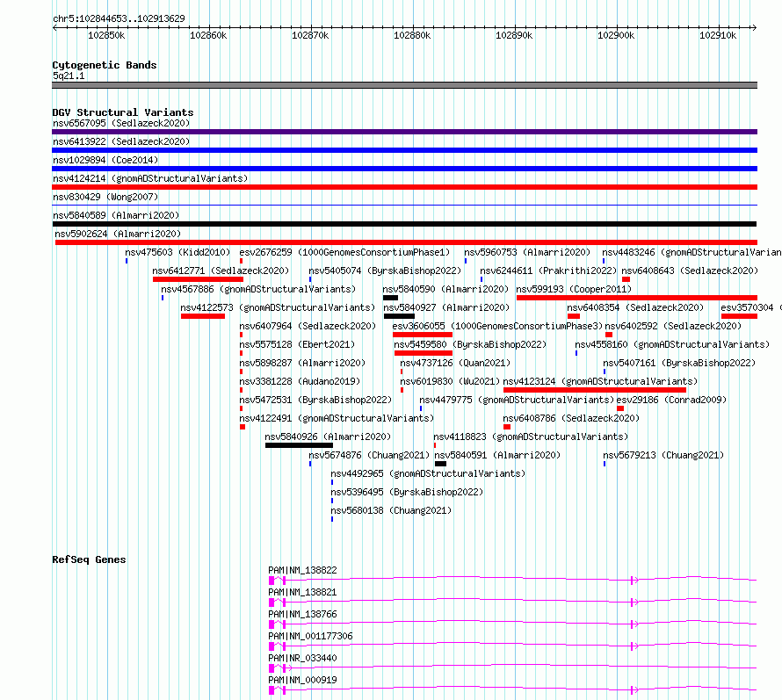
Task: Open the nsv475603 (Kidd2010) variant
Action: [177, 252]
